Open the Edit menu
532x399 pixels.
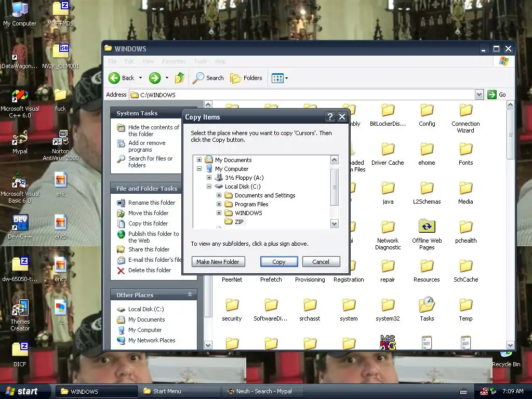[x=129, y=61]
